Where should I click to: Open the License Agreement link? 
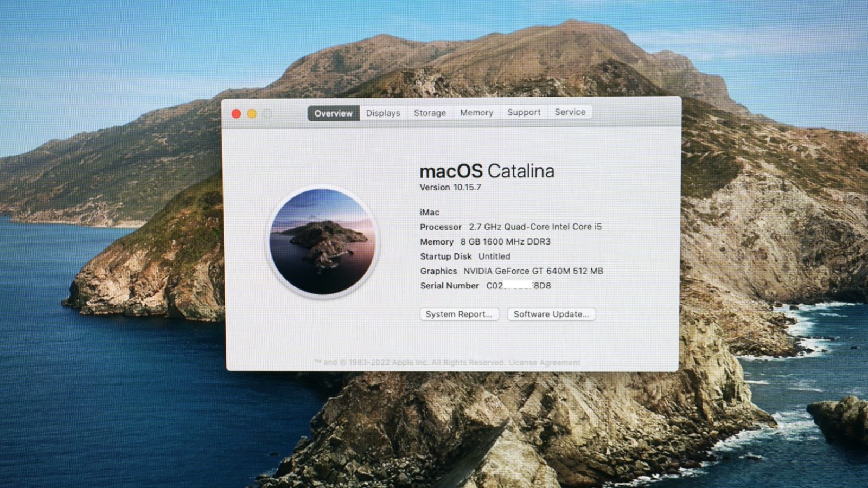545,363
